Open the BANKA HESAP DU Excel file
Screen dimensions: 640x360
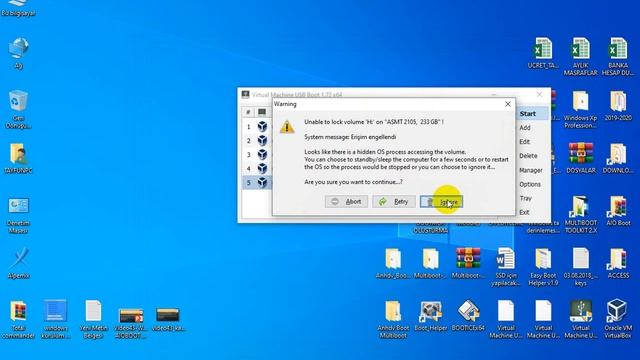point(618,57)
